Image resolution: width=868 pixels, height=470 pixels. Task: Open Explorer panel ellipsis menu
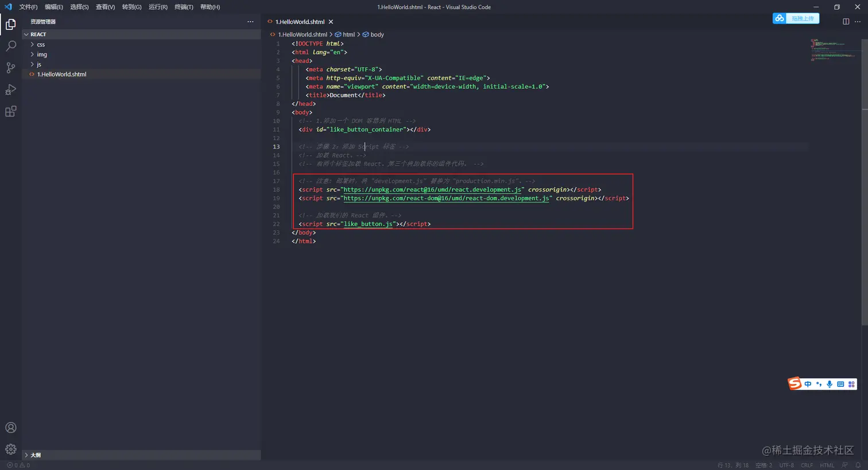click(x=250, y=22)
